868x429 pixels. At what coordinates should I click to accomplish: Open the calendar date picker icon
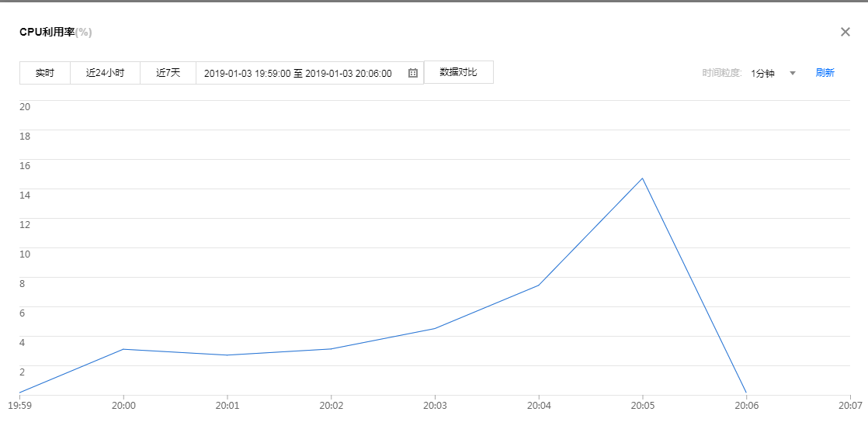coord(413,73)
